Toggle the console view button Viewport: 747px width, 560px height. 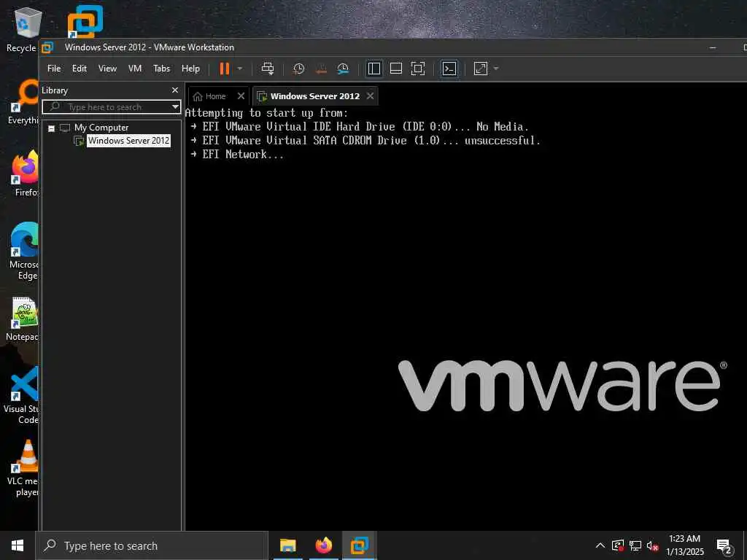[449, 69]
